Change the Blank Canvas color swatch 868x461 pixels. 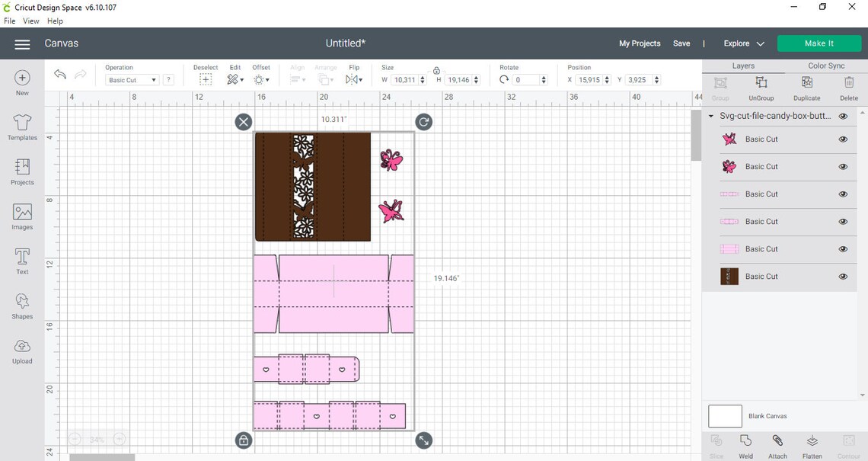pos(724,415)
